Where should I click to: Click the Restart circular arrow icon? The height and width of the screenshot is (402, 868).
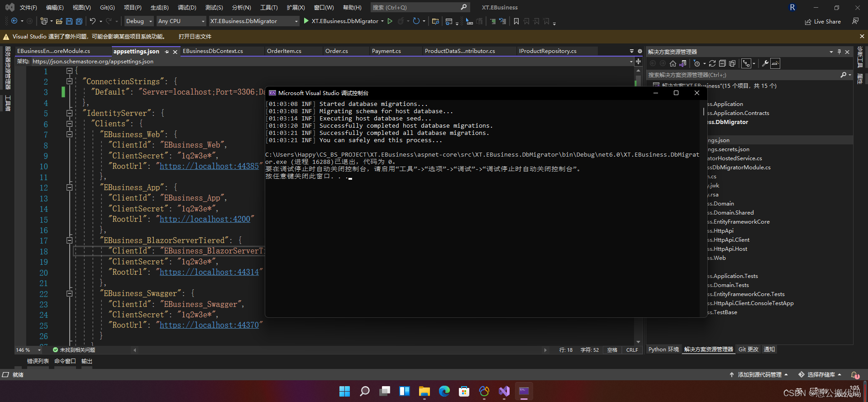click(x=416, y=21)
